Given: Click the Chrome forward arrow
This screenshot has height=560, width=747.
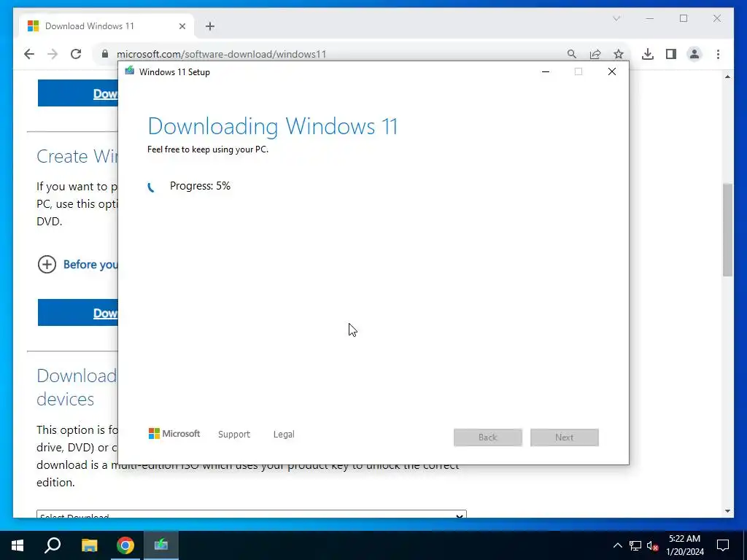Looking at the screenshot, I should coord(53,54).
